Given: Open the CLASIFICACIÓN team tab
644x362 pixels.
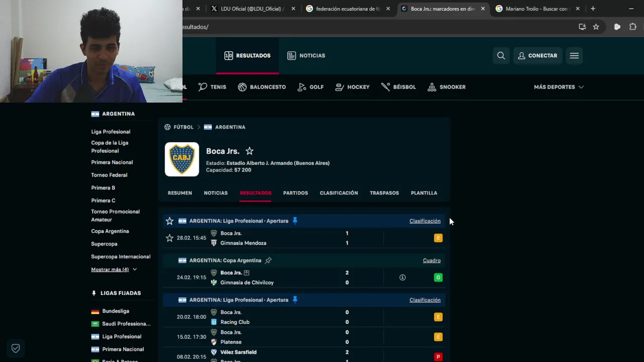Looking at the screenshot, I should click(339, 193).
